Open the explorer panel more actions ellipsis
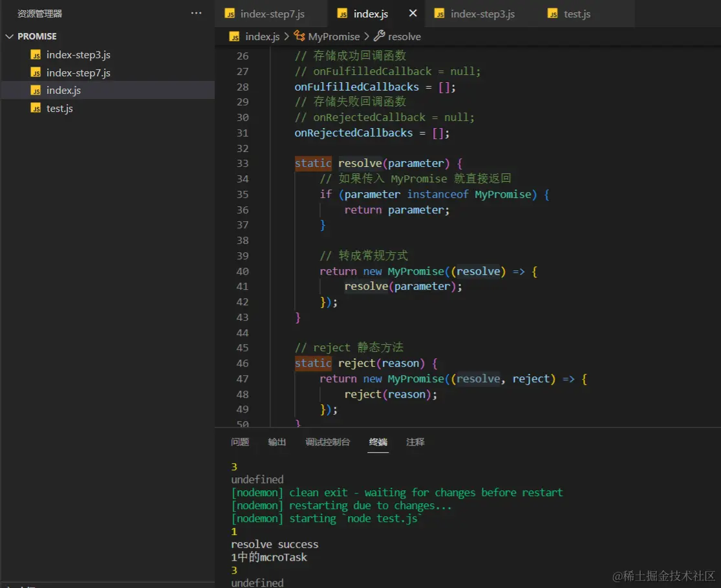The height and width of the screenshot is (588, 721). point(197,14)
